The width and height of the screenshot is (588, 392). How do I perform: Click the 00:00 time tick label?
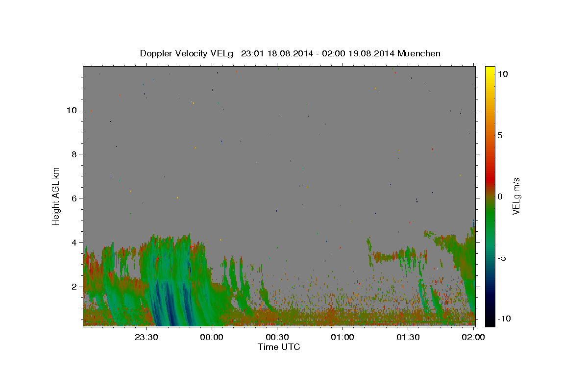coord(212,337)
